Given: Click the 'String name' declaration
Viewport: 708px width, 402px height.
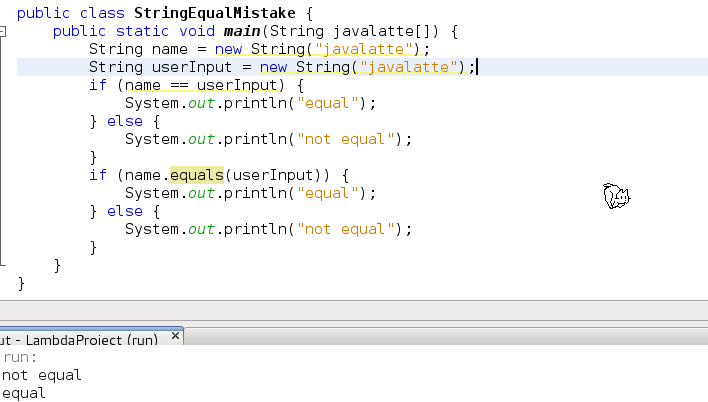Looking at the screenshot, I should pos(138,49).
